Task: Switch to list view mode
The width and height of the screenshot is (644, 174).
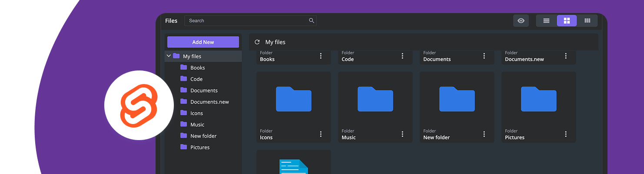Action: (x=547, y=21)
